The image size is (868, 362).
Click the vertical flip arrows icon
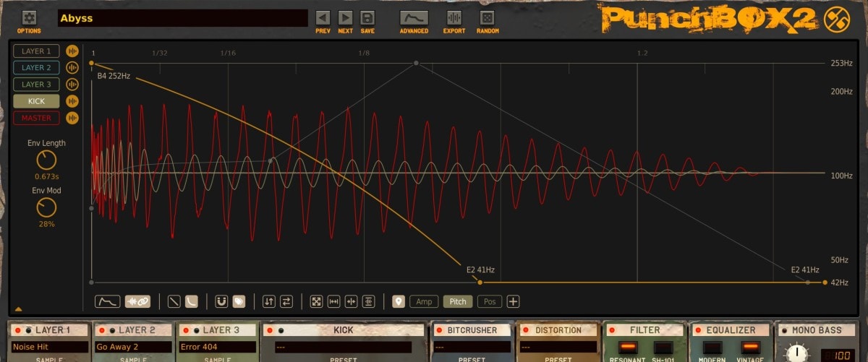click(268, 301)
